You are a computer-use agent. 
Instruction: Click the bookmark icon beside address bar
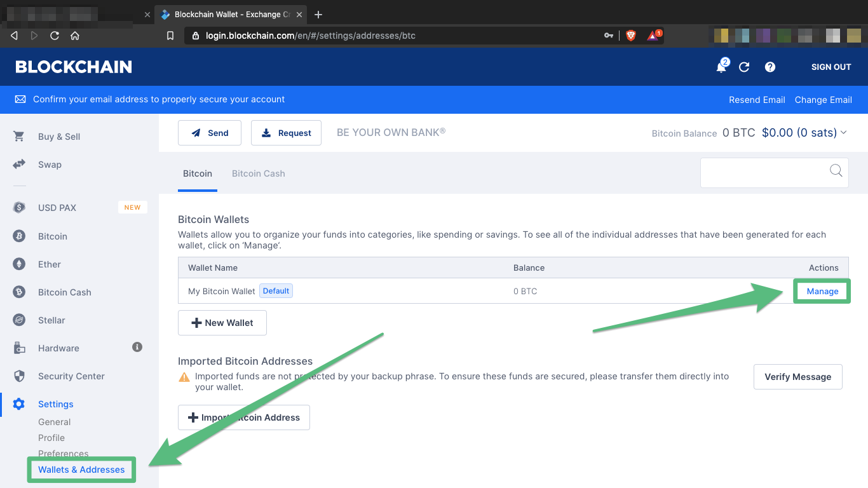coord(170,36)
